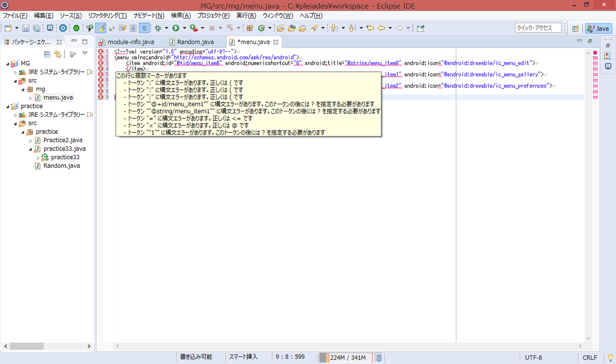616x364 pixels.
Task: Click the heap status 224M / 341M bar
Action: pos(346,357)
